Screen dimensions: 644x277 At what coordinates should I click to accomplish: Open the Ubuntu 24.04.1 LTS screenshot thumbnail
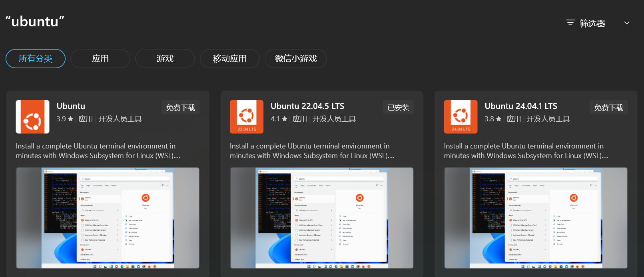click(536, 218)
